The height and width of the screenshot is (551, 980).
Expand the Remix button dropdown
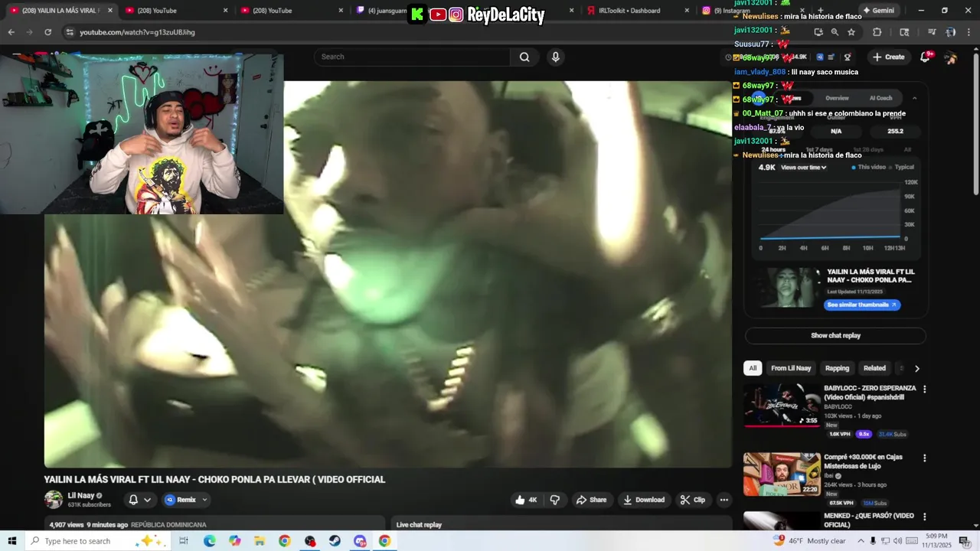pos(204,500)
